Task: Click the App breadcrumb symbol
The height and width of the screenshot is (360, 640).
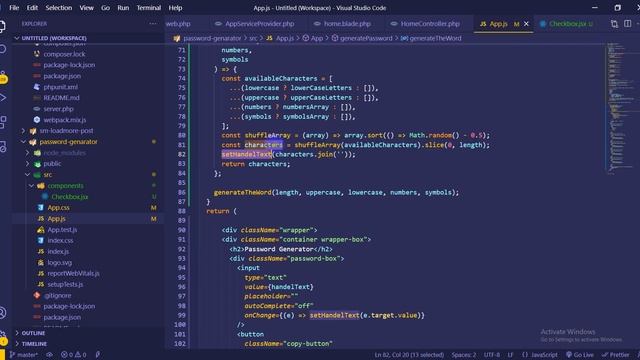Action: click(313, 38)
